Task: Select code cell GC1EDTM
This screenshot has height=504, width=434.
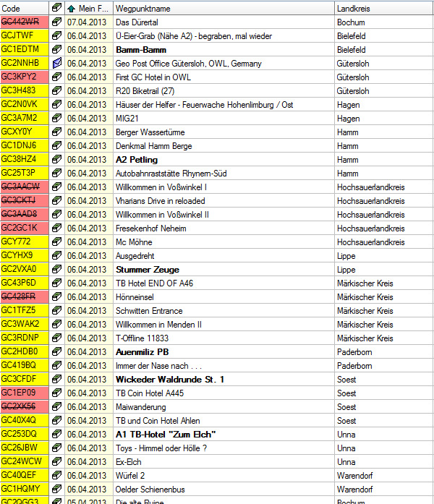Action: 25,49
